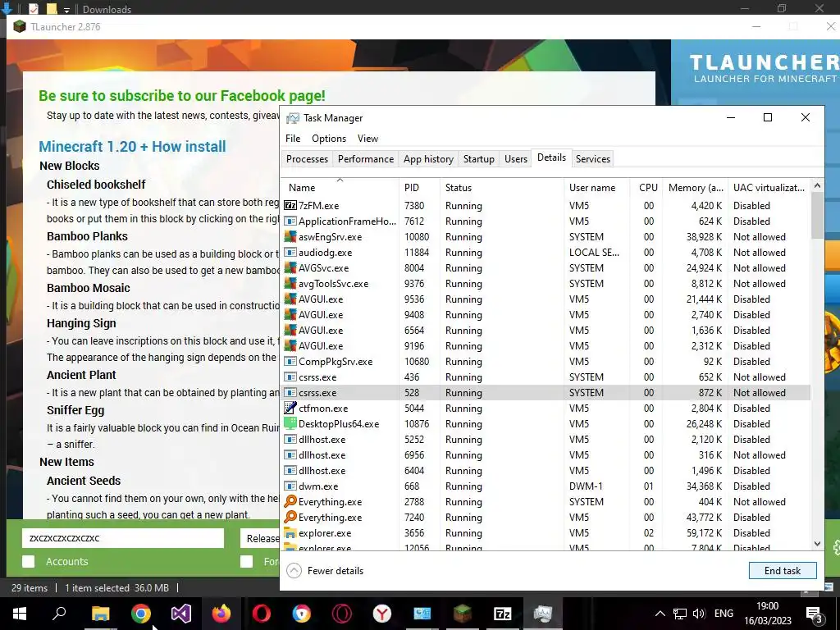The height and width of the screenshot is (630, 840).
Task: Click 'Minecraft 1.20 + How install' heading
Action: 132,146
